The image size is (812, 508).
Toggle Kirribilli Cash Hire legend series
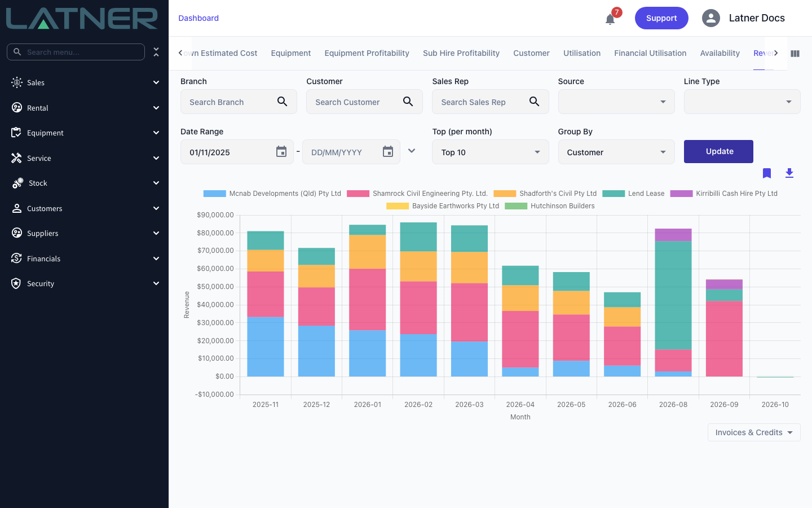(723, 194)
